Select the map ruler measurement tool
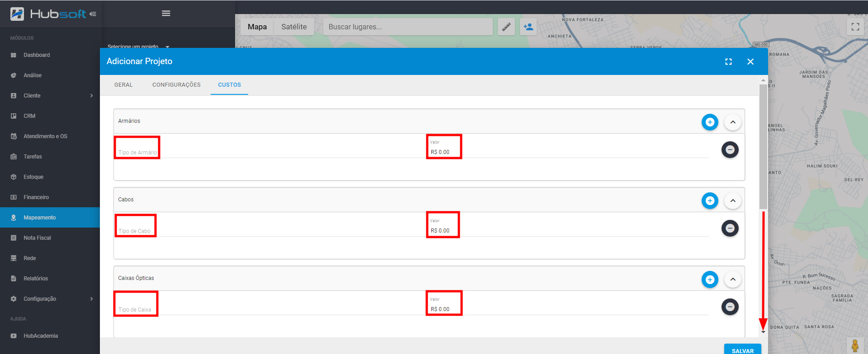 (506, 27)
